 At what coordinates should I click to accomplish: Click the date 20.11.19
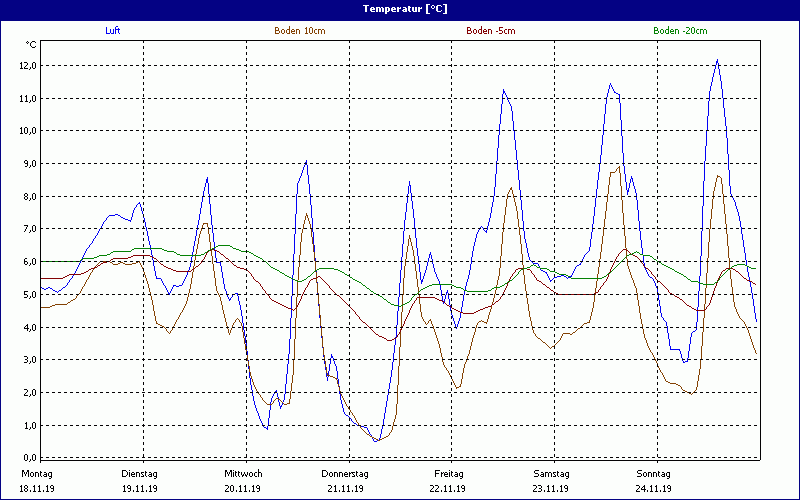pos(243,489)
